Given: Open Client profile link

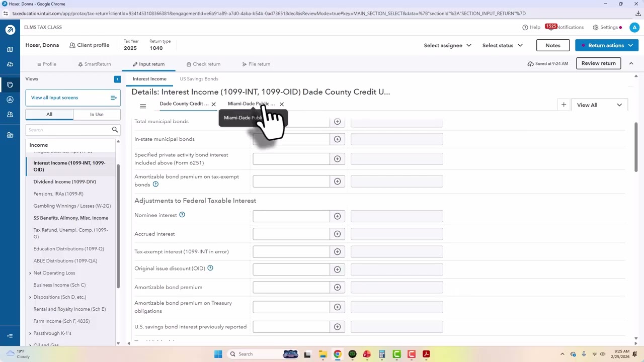Looking at the screenshot, I should 89,45.
